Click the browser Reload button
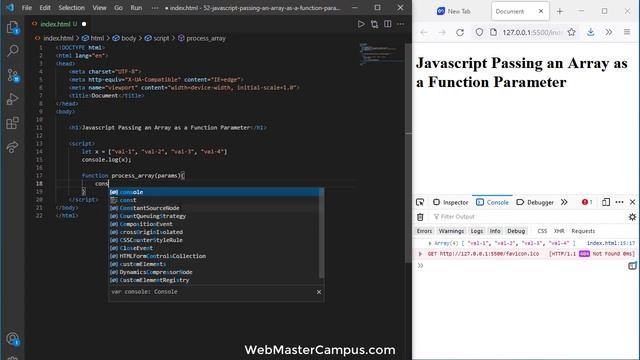640x360 pixels. 460,32
